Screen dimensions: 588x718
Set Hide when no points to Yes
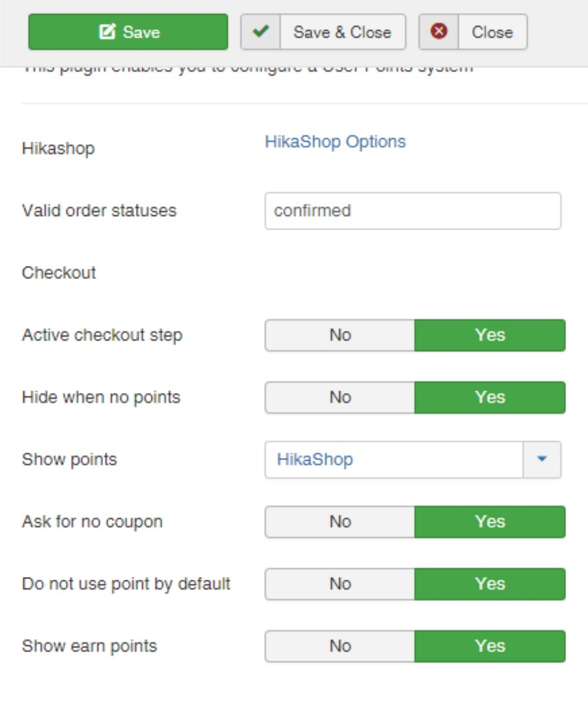pos(490,397)
